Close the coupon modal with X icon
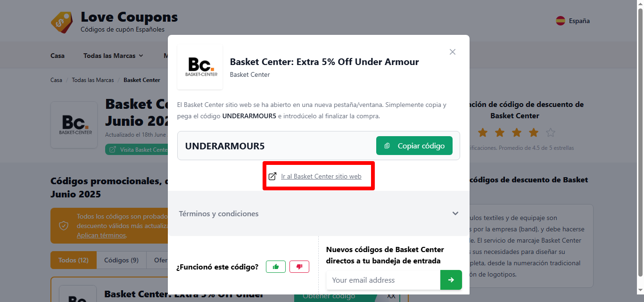 pyautogui.click(x=453, y=52)
